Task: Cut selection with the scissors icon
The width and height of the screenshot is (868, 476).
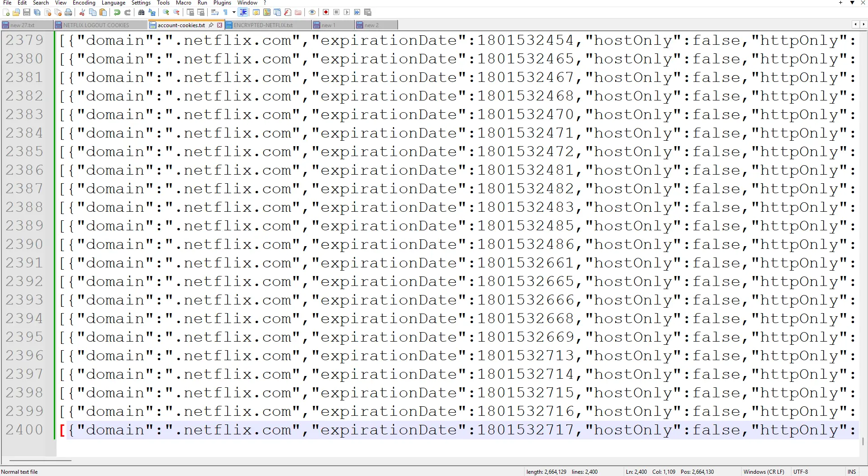Action: (82, 12)
